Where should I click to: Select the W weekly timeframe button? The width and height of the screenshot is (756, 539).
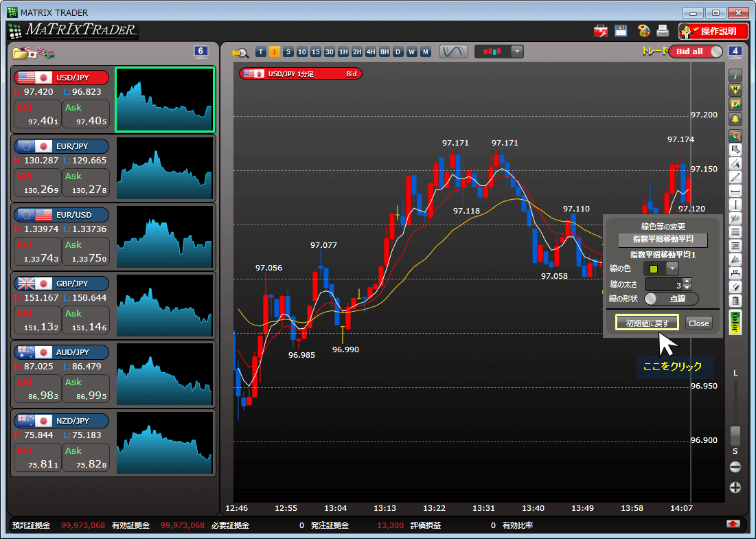[x=412, y=52]
